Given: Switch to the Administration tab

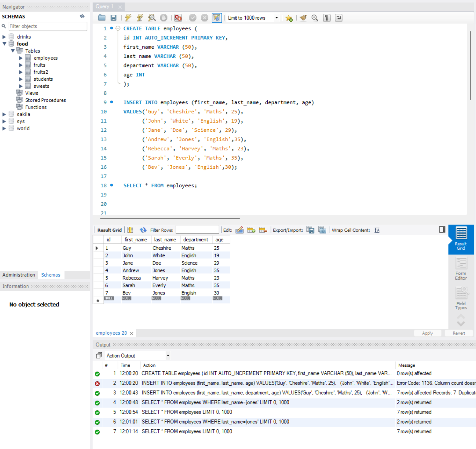Looking at the screenshot, I should coord(19,275).
